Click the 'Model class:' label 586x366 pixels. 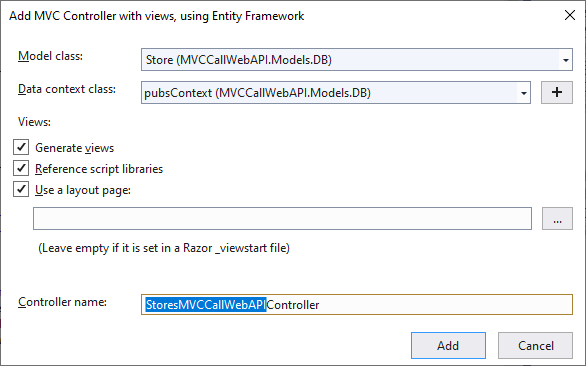click(x=50, y=56)
